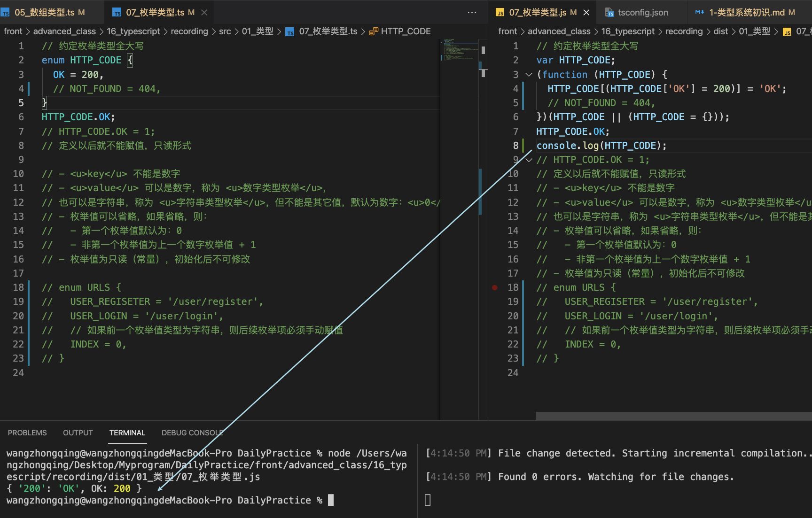
Task: Collapse the fold arrow at line 9 right editor
Action: click(529, 160)
